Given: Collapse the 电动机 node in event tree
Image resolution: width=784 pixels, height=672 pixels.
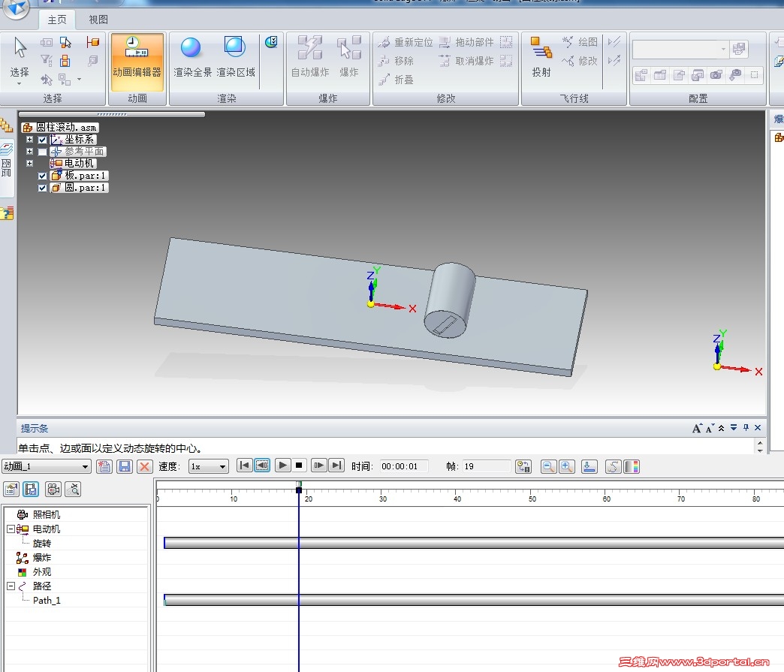Looking at the screenshot, I should point(11,529).
